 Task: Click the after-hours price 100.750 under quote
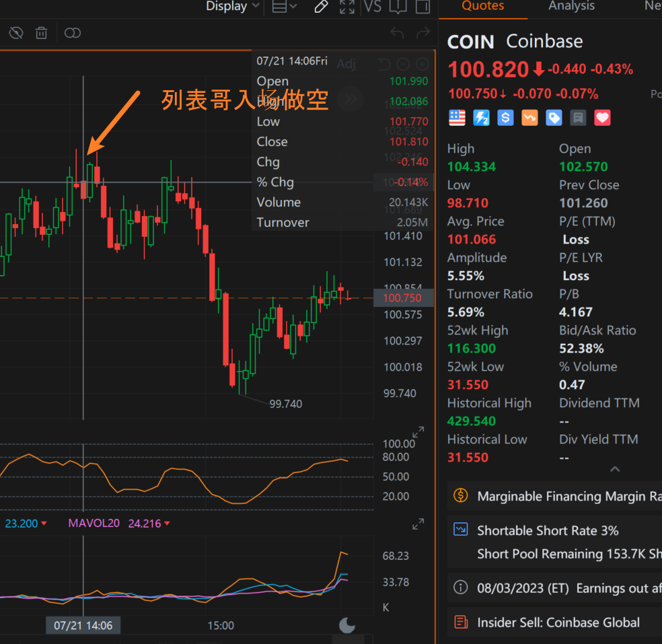point(473,94)
